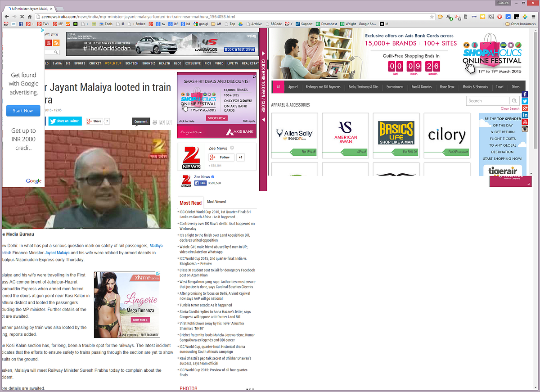This screenshot has width=540, height=392.
Task: Select the All category in the Shopaholics menu
Action: (x=279, y=87)
